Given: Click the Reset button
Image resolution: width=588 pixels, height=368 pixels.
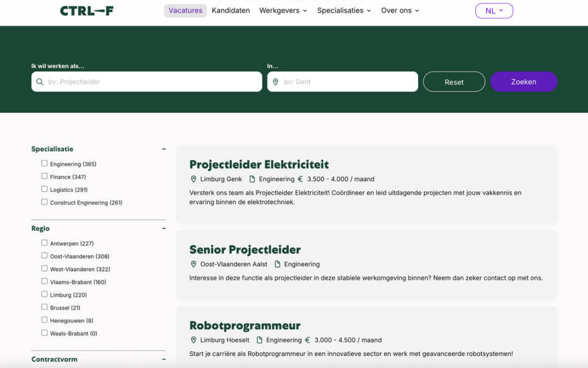Looking at the screenshot, I should pyautogui.click(x=454, y=82).
